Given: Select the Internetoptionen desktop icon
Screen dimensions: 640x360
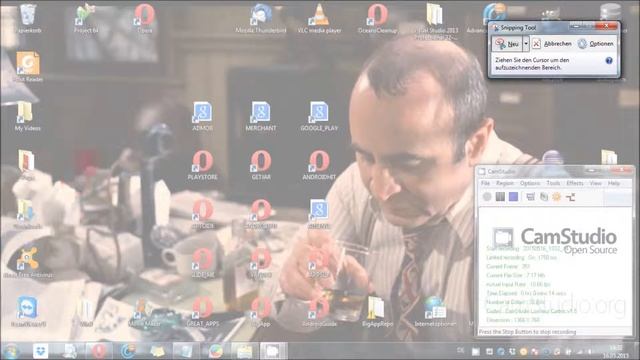Looking at the screenshot, I should 435,311.
